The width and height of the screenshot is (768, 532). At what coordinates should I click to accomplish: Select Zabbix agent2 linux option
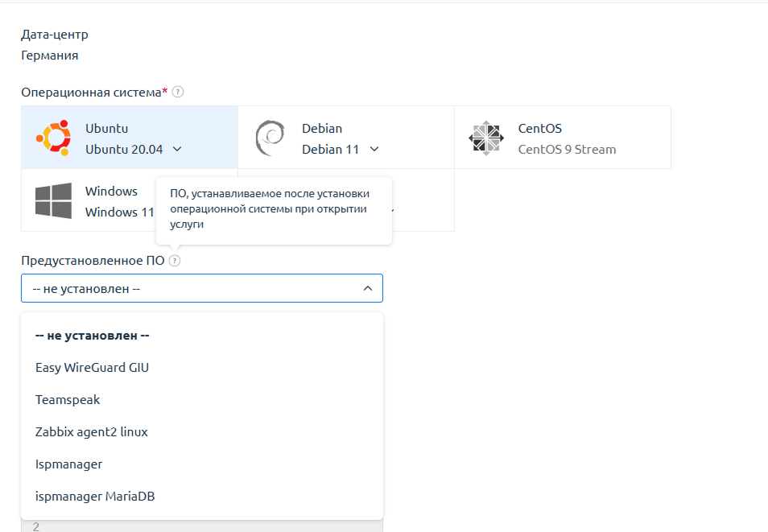pos(202,432)
